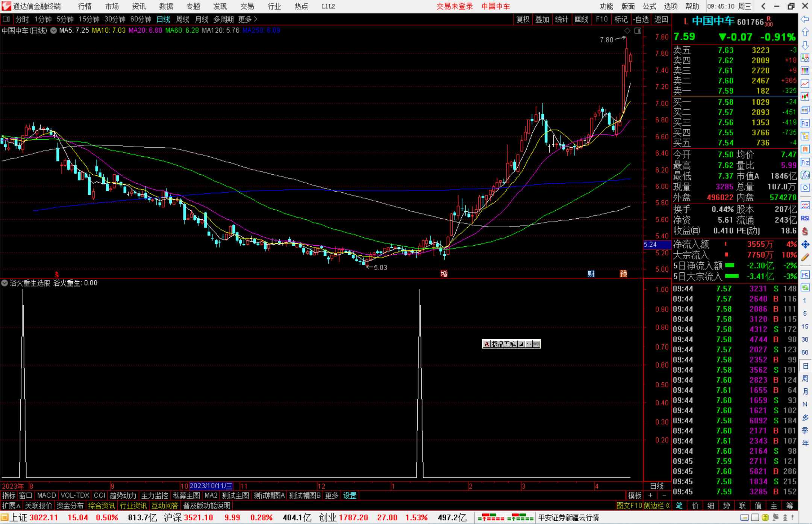Image resolution: width=812 pixels, height=524 pixels.
Task: Click the tree structure sidebar icon
Action: pos(805,136)
